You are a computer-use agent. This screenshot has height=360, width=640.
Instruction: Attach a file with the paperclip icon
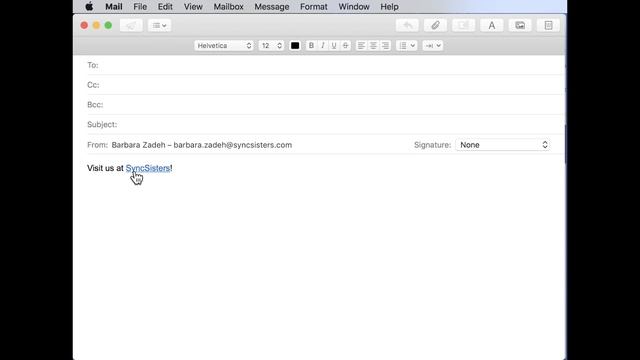(435, 25)
